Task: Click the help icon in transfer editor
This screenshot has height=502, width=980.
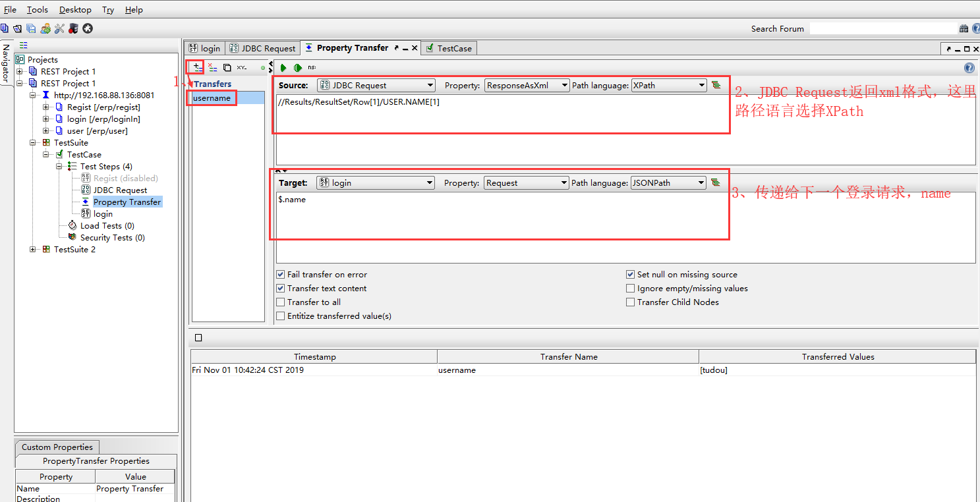Action: [969, 68]
